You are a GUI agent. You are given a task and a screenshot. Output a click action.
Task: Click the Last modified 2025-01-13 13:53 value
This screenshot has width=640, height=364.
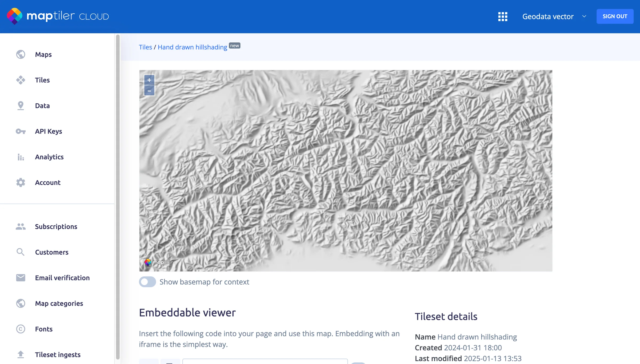[x=493, y=358]
